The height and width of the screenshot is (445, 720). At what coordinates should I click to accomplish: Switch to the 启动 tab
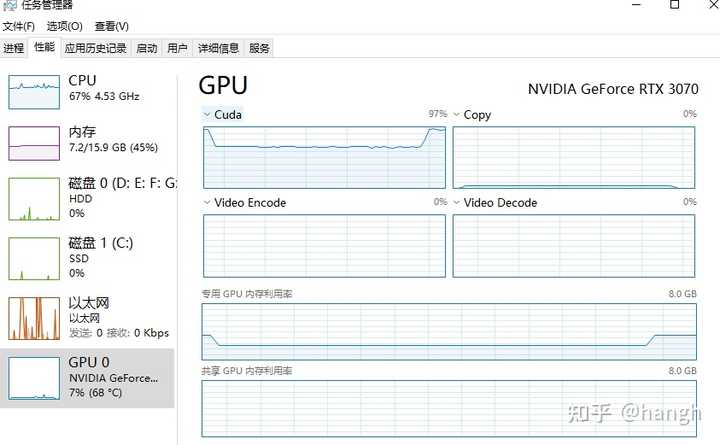(147, 48)
